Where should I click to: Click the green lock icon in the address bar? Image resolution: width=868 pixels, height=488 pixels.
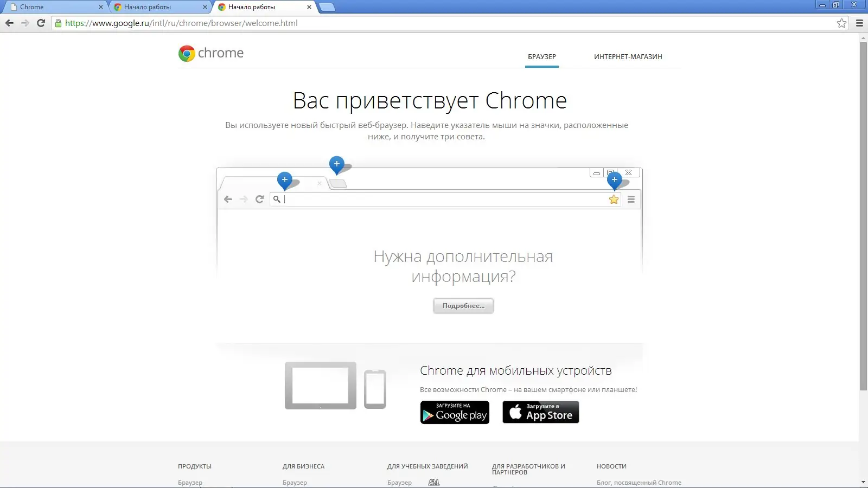click(58, 23)
